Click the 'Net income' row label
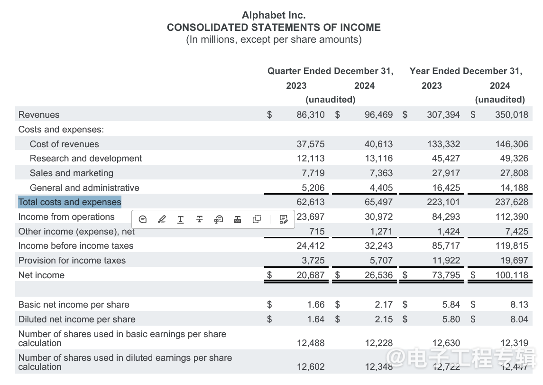The width and height of the screenshot is (543, 385). coord(42,275)
